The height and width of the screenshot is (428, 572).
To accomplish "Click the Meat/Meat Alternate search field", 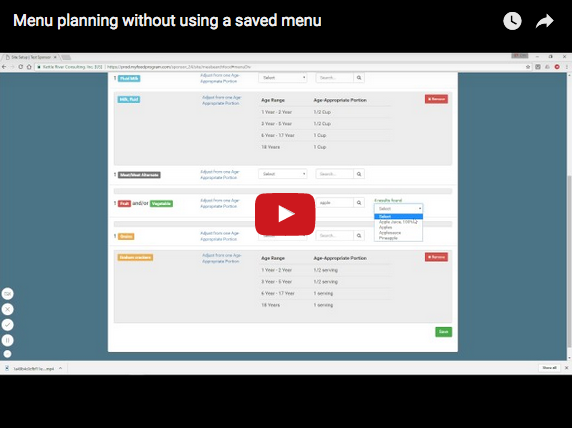I will point(335,174).
